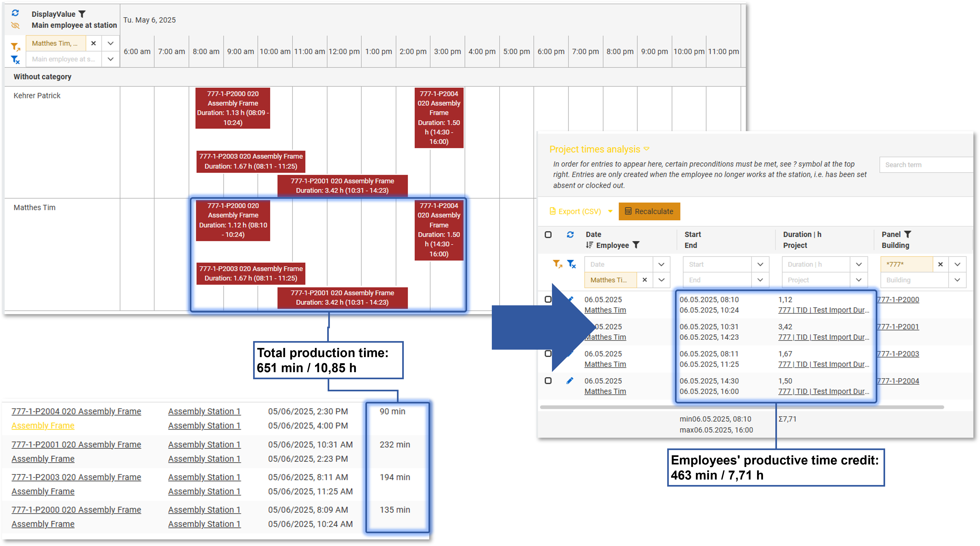Image resolution: width=980 pixels, height=546 pixels.
Task: Select Kehrer Patrick's 777-1-P2000 block
Action: tap(233, 108)
